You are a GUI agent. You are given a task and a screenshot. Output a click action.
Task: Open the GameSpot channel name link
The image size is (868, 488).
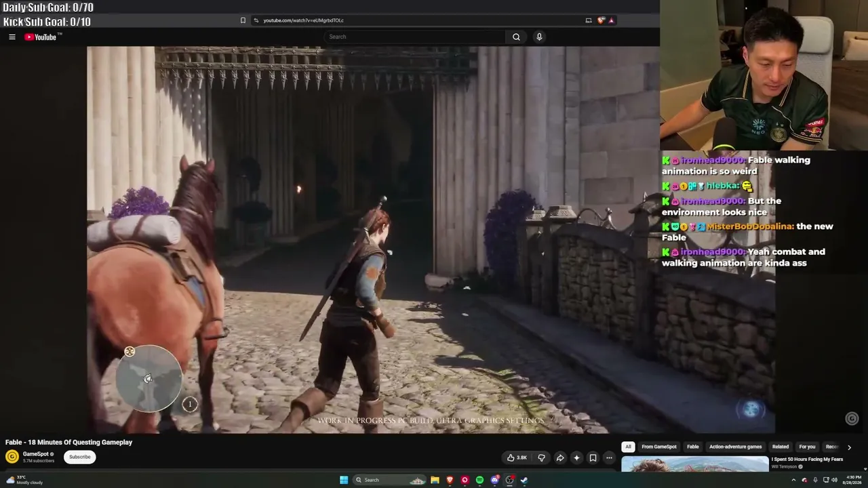(x=36, y=454)
